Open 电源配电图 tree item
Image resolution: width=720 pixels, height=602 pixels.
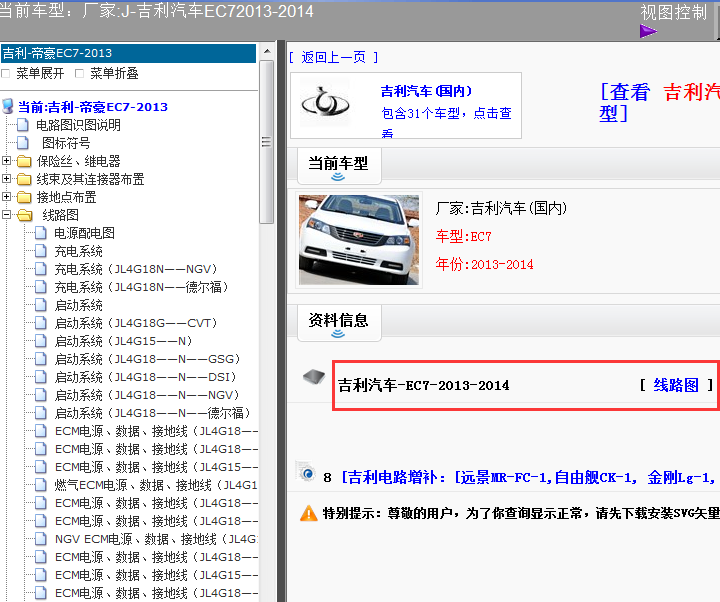(84, 233)
